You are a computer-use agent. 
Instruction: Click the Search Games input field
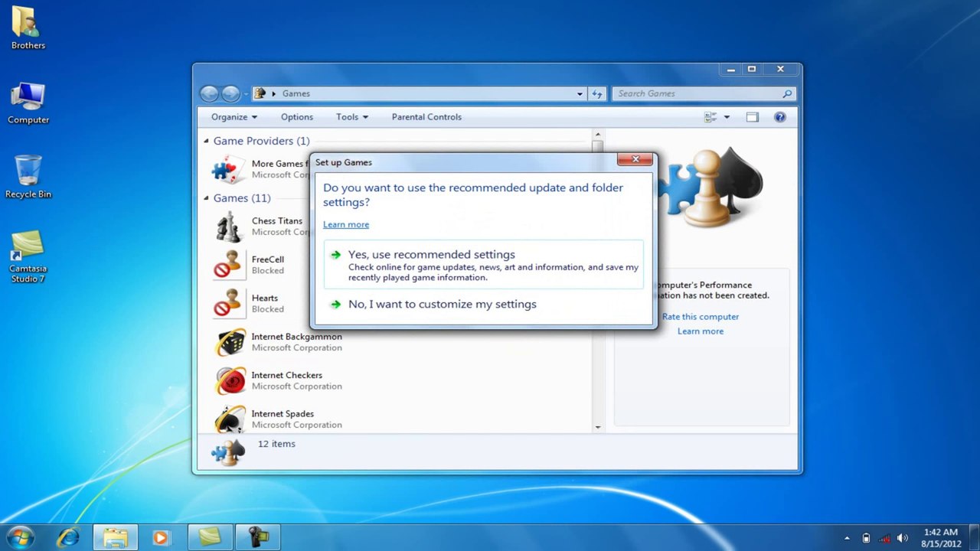tap(697, 93)
